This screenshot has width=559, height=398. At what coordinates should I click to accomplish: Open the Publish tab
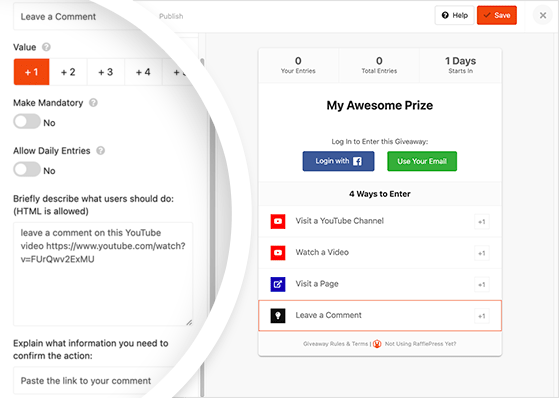[x=171, y=16]
